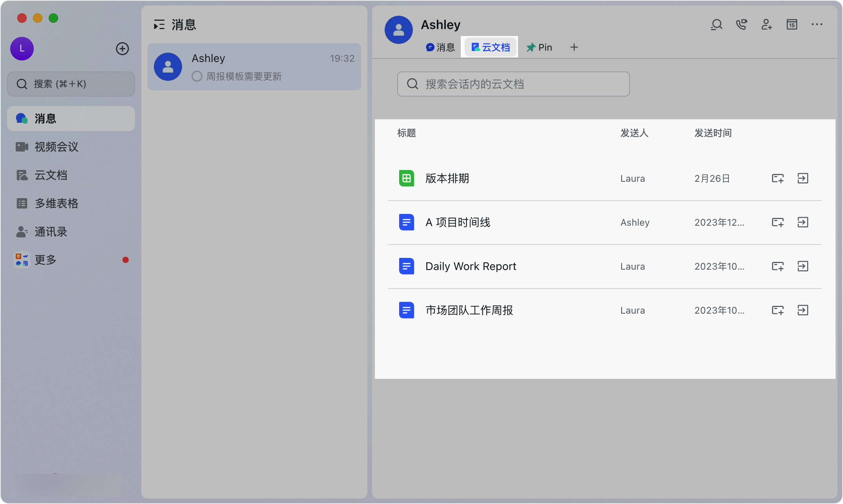Click the plus button next to profile avatar
This screenshot has height=504, width=843.
pyautogui.click(x=122, y=49)
